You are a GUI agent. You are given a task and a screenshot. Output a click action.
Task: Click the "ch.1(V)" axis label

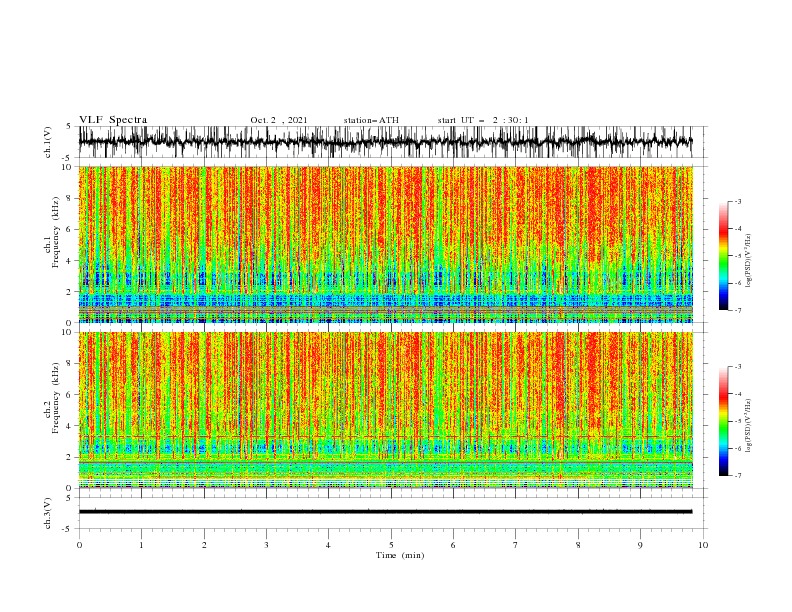coord(48,141)
